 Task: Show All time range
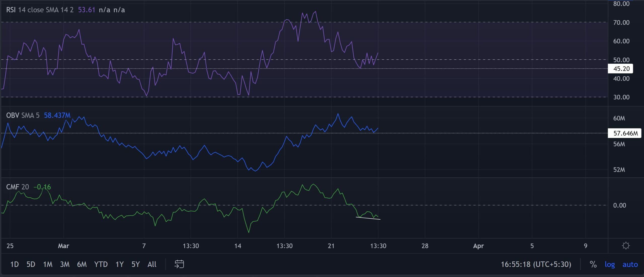(x=152, y=264)
